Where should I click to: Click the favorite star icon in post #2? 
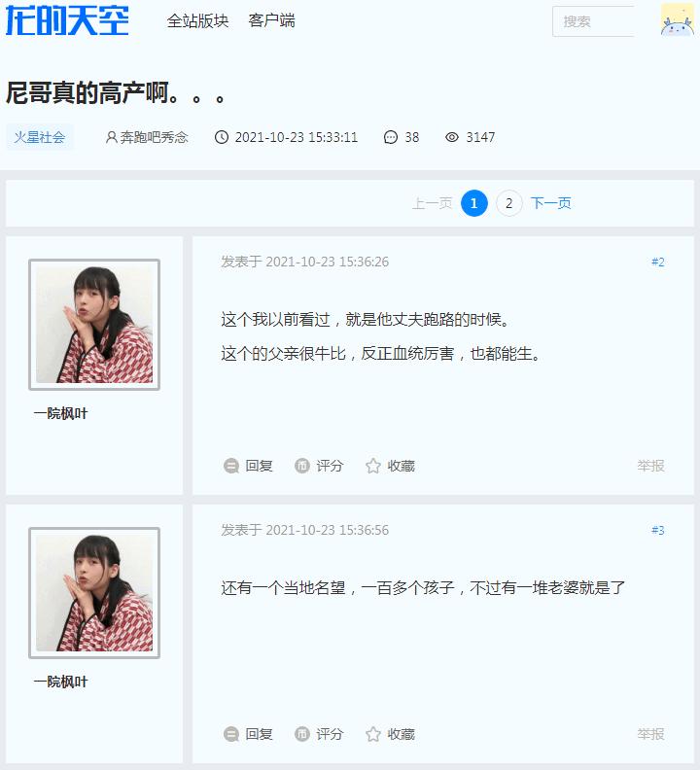[x=373, y=466]
